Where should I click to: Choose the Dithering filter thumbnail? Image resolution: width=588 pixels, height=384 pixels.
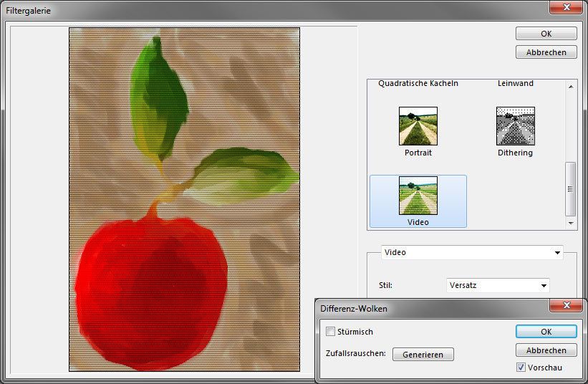pos(515,127)
